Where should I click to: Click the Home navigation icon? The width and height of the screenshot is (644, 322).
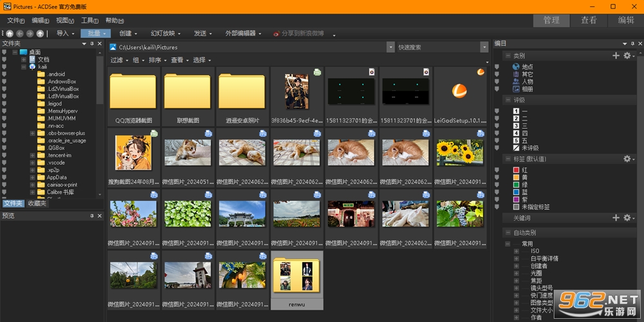pyautogui.click(x=10, y=33)
